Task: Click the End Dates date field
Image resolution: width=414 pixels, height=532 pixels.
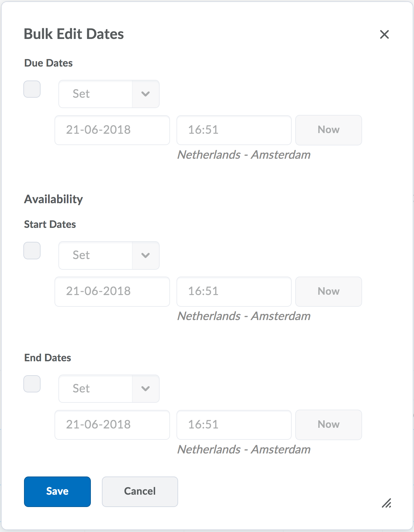Action: click(x=112, y=425)
